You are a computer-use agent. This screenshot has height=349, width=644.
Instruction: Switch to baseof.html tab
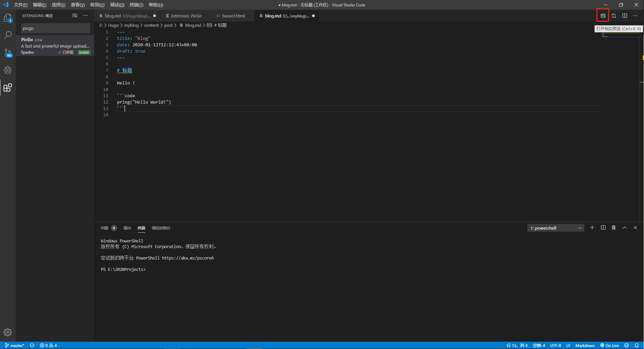point(233,16)
